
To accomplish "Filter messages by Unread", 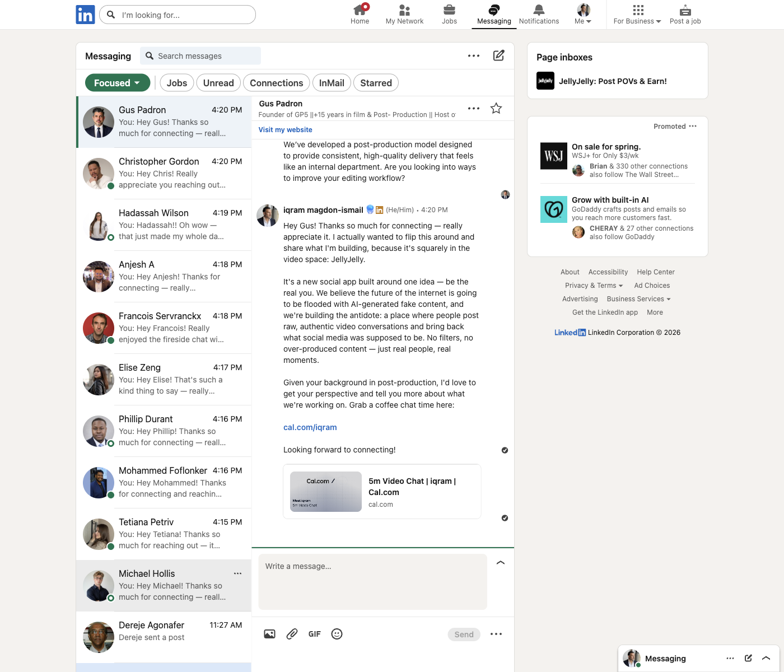I will (218, 83).
